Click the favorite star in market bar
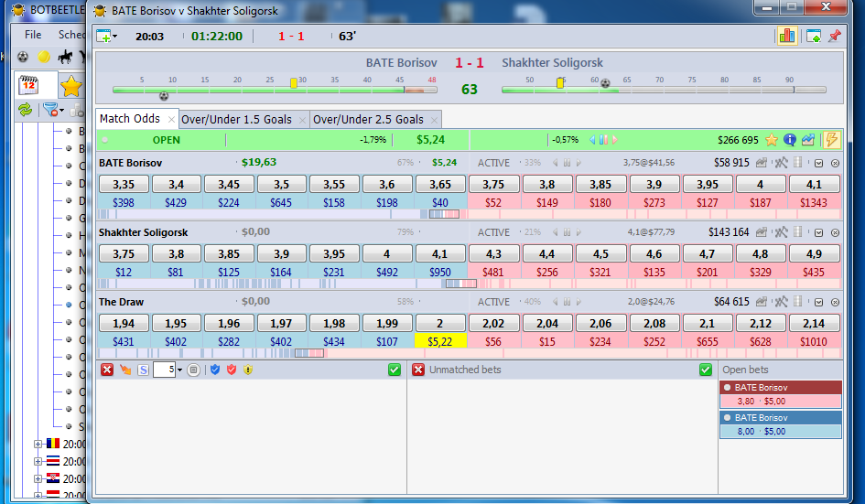Screen dimensions: 865x504 [x=772, y=140]
